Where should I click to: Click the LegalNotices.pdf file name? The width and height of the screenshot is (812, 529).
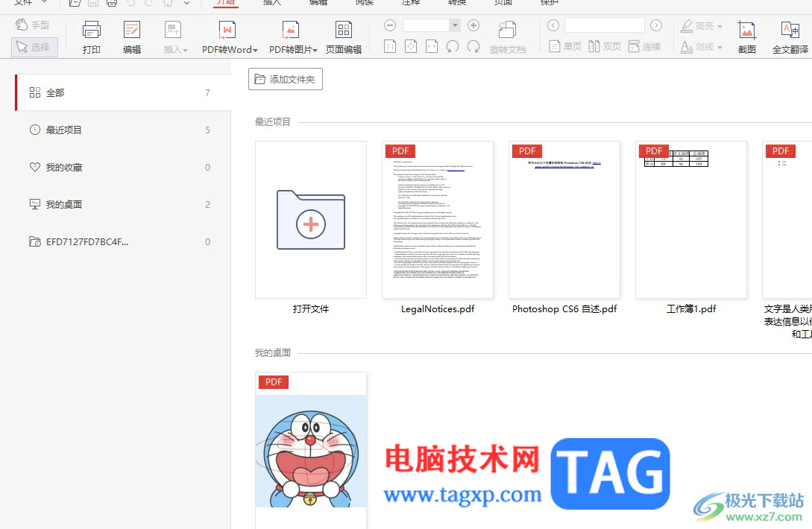pos(438,309)
